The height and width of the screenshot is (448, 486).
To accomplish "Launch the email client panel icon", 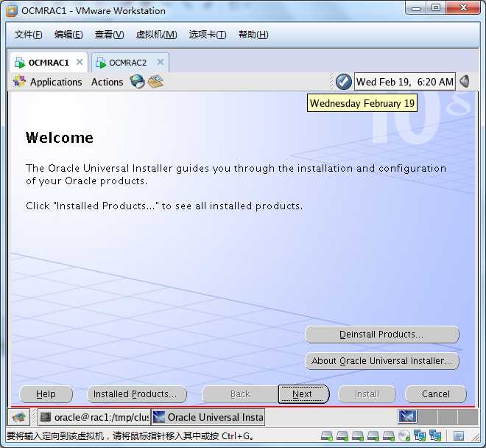I will coord(155,82).
